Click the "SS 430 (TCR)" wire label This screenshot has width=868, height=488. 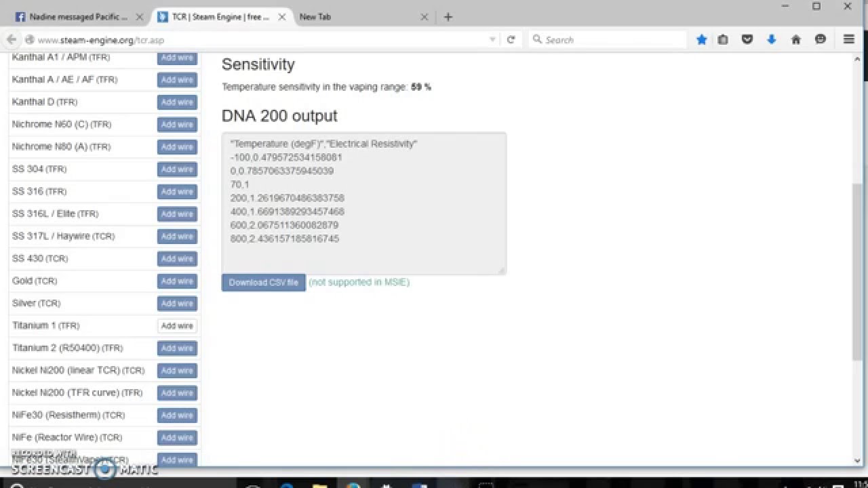[40, 259]
